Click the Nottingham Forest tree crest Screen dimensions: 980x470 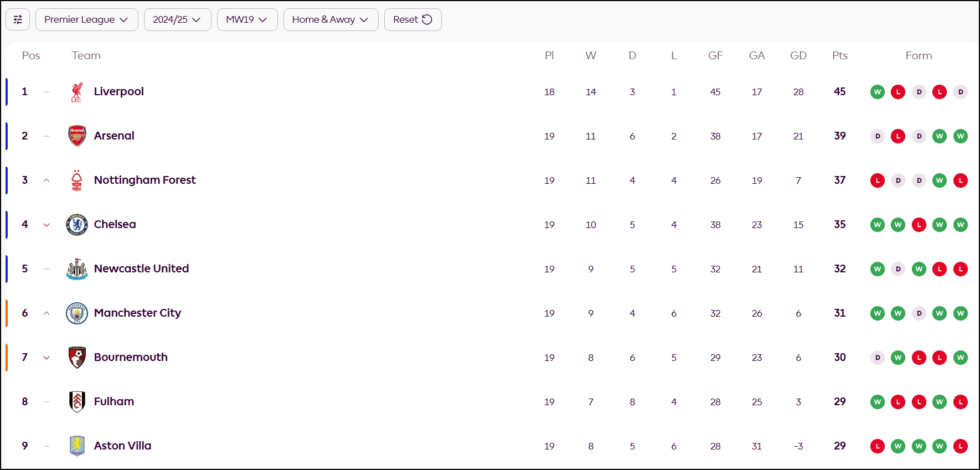pyautogui.click(x=77, y=180)
